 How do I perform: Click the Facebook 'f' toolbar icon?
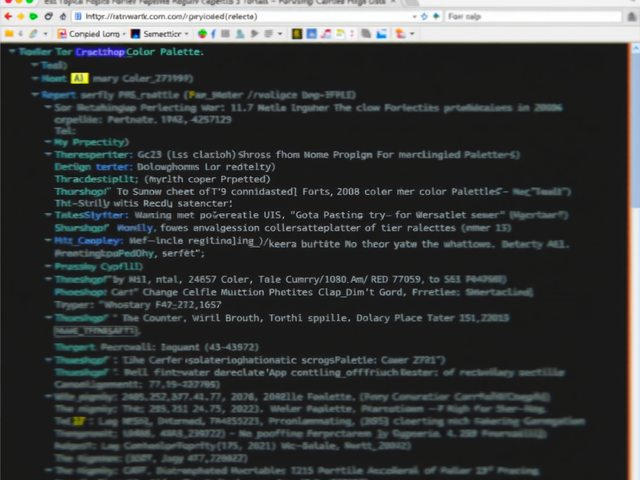[213, 34]
